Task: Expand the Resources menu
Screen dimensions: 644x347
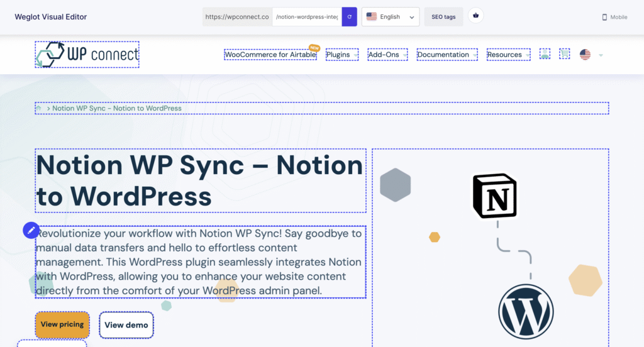Action: point(508,55)
